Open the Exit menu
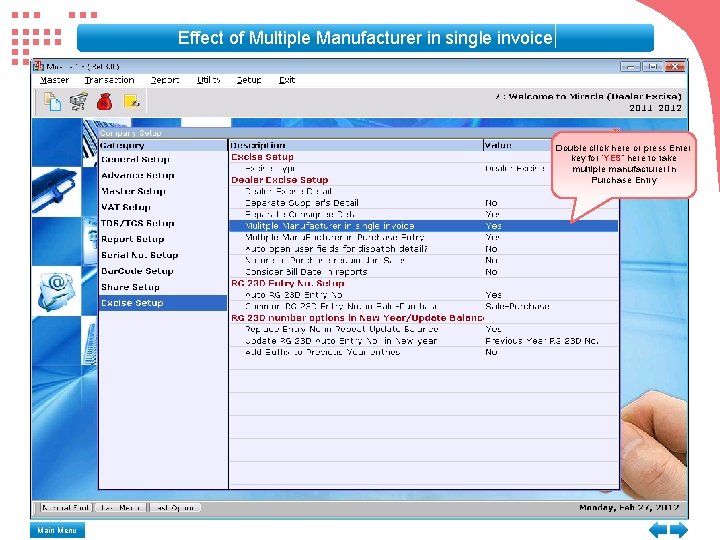The height and width of the screenshot is (540, 720). (x=287, y=80)
